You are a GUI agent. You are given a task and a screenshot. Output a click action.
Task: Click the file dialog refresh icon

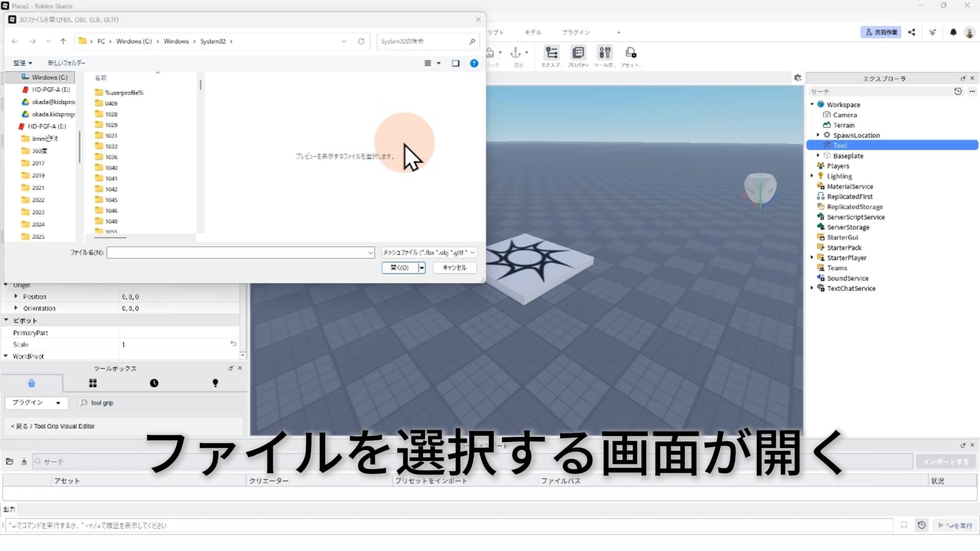pyautogui.click(x=361, y=41)
